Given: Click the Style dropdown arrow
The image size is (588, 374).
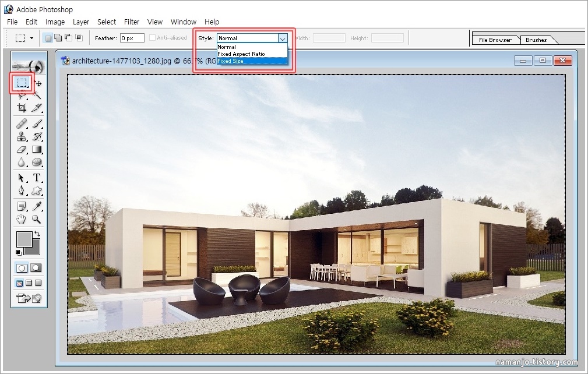Looking at the screenshot, I should coord(283,38).
